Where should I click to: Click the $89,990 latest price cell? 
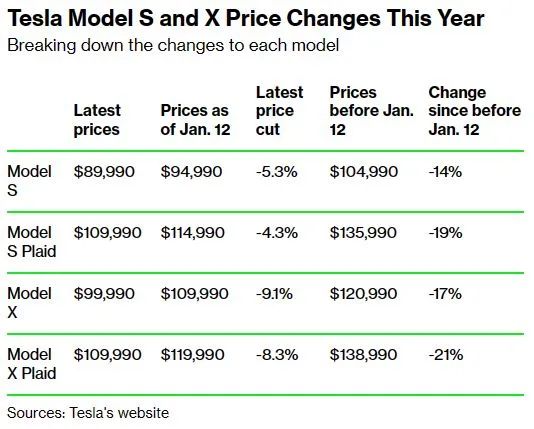click(104, 171)
